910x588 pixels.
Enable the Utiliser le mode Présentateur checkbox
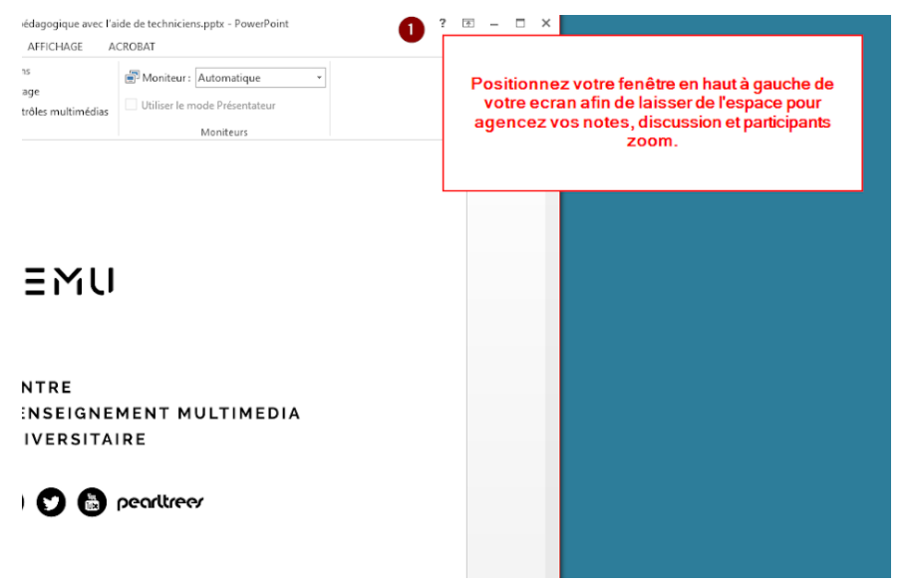[x=133, y=105]
